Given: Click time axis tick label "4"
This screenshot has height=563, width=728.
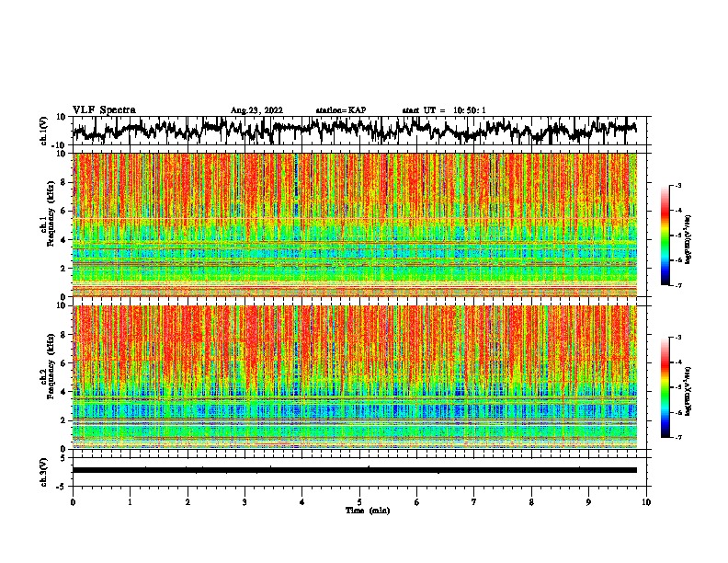Looking at the screenshot, I should (302, 502).
